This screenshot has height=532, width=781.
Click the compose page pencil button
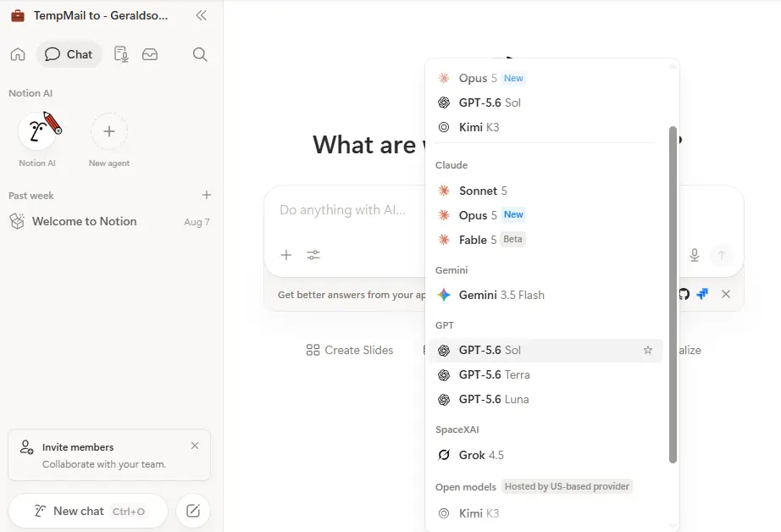[x=193, y=511]
